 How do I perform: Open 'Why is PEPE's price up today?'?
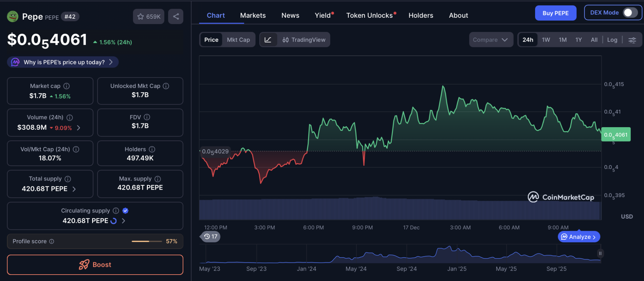63,62
